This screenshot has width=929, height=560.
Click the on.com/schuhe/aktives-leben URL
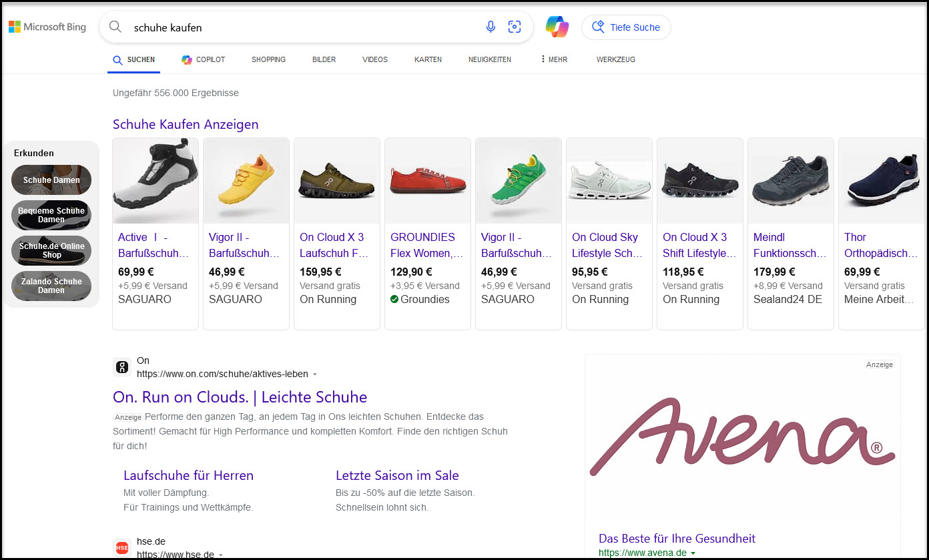coord(222,374)
